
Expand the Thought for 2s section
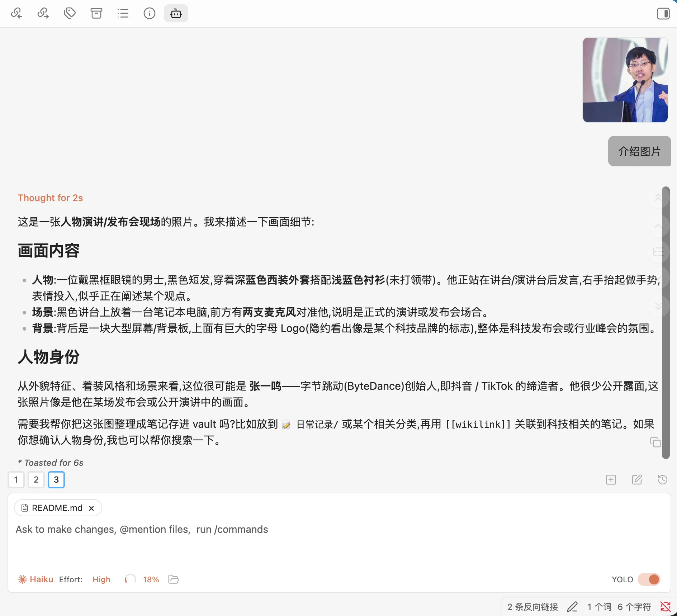(50, 198)
